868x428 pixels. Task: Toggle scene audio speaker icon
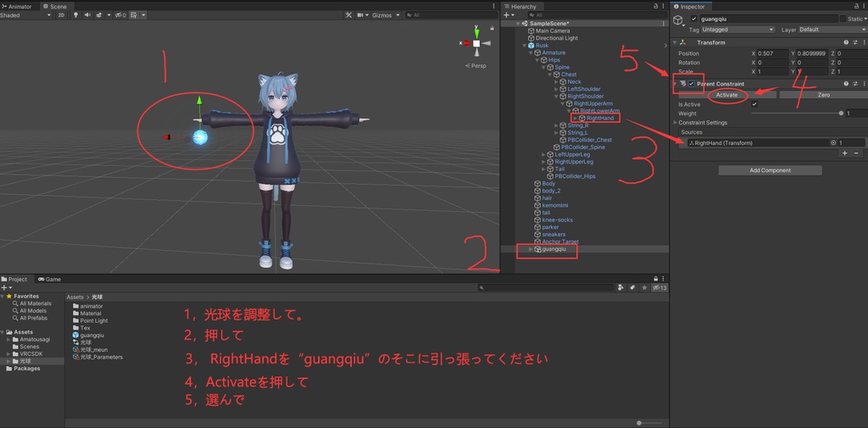[87, 15]
